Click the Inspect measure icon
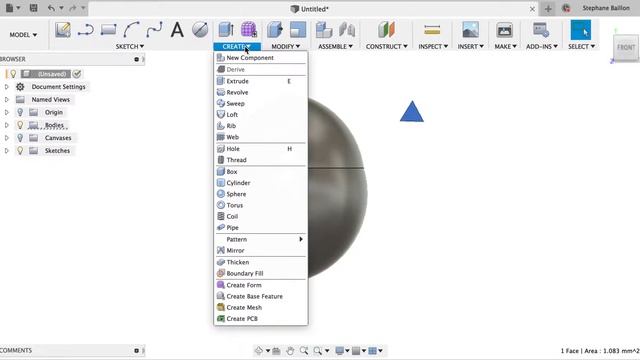This screenshot has width=640, height=360. [x=432, y=30]
